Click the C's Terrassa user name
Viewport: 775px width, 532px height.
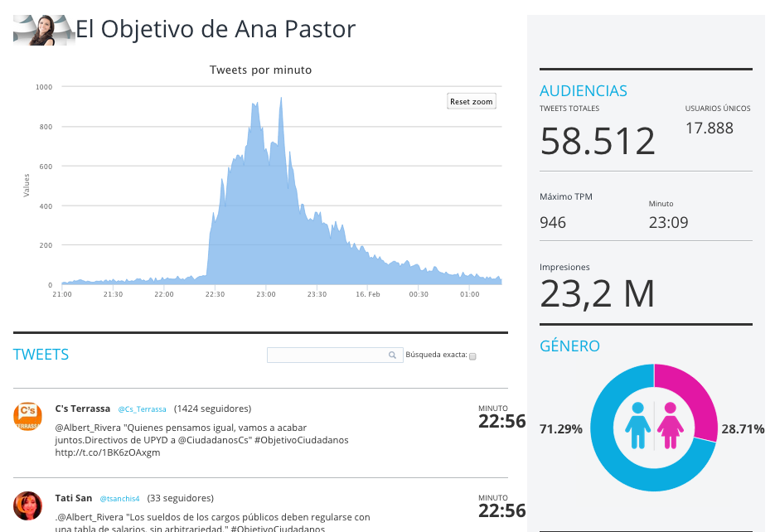[x=83, y=409]
